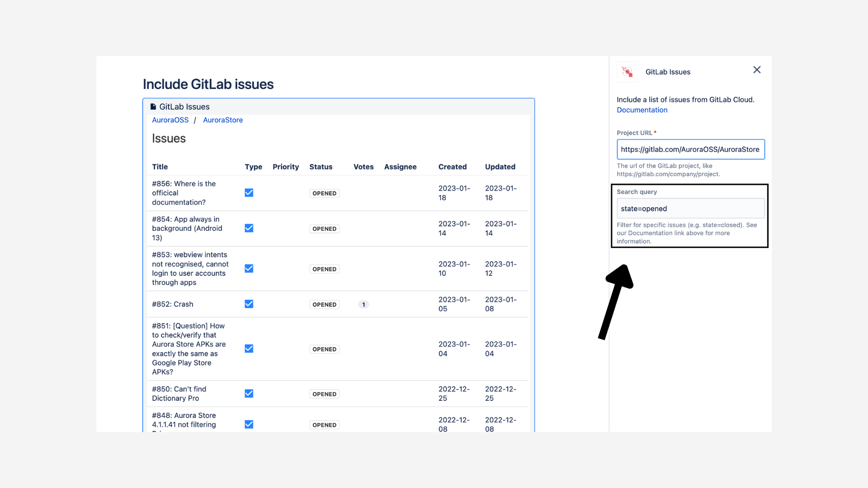The image size is (868, 488).
Task: Close the GitLab Issues configuration panel
Action: [757, 70]
